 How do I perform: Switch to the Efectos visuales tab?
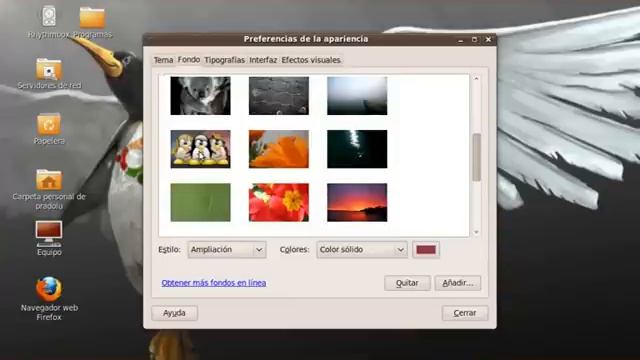(x=311, y=60)
